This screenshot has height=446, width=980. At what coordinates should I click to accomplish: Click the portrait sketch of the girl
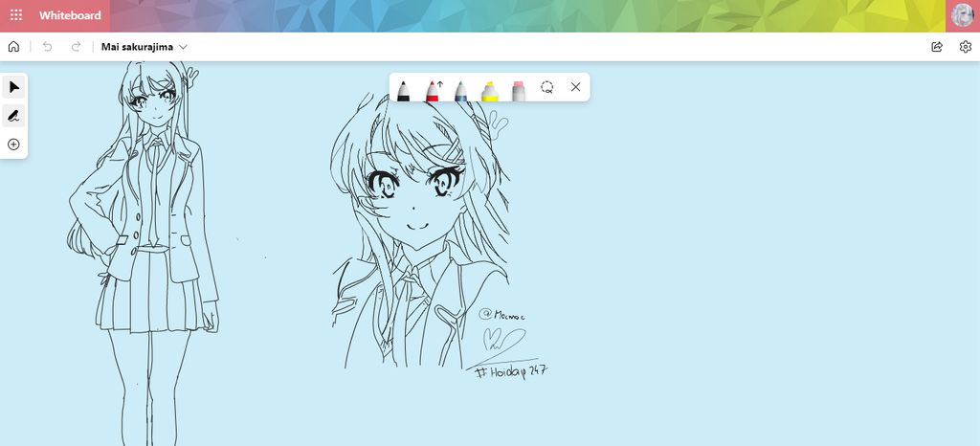[x=420, y=231]
